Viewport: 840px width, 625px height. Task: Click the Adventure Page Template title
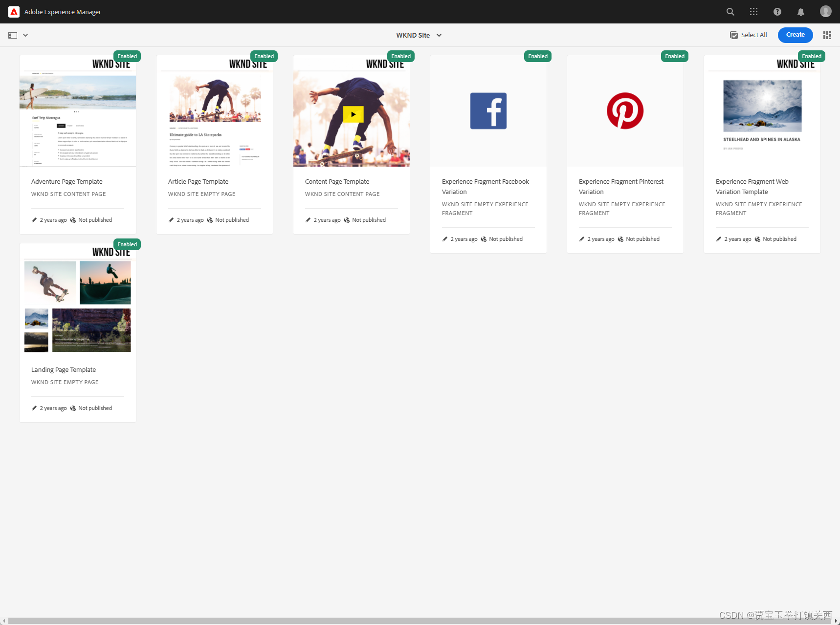pyautogui.click(x=67, y=181)
